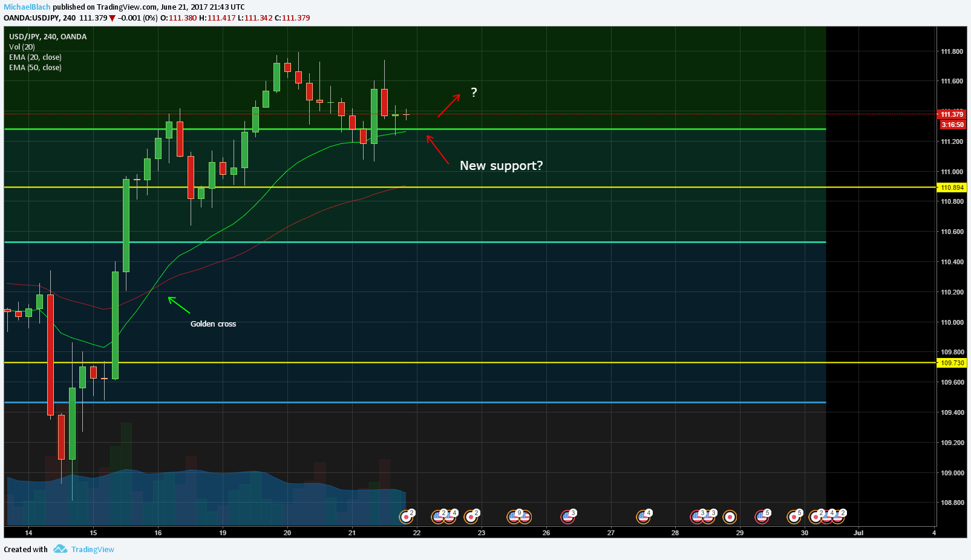Click the 'Jul' label on the time axis
This screenshot has height=560, width=971.
[858, 533]
